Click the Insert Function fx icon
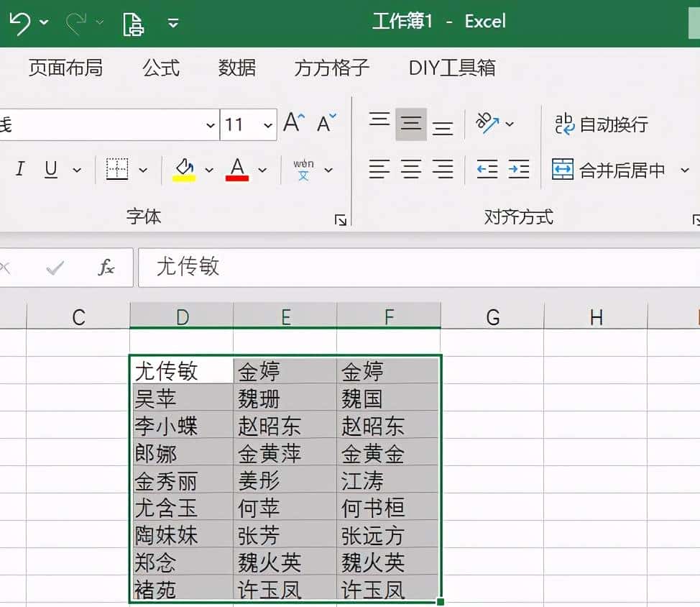 point(106,267)
